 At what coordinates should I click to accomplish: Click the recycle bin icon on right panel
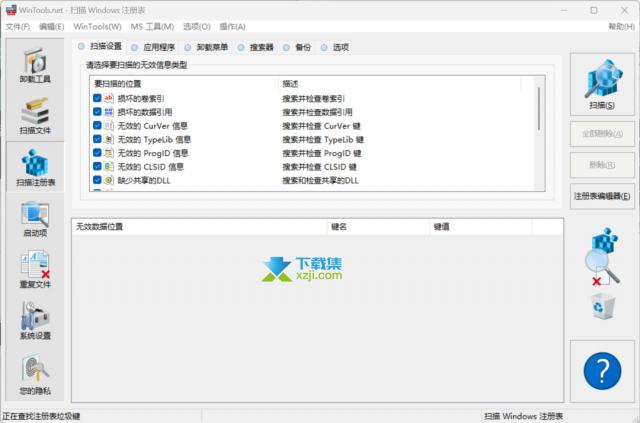pos(603,306)
